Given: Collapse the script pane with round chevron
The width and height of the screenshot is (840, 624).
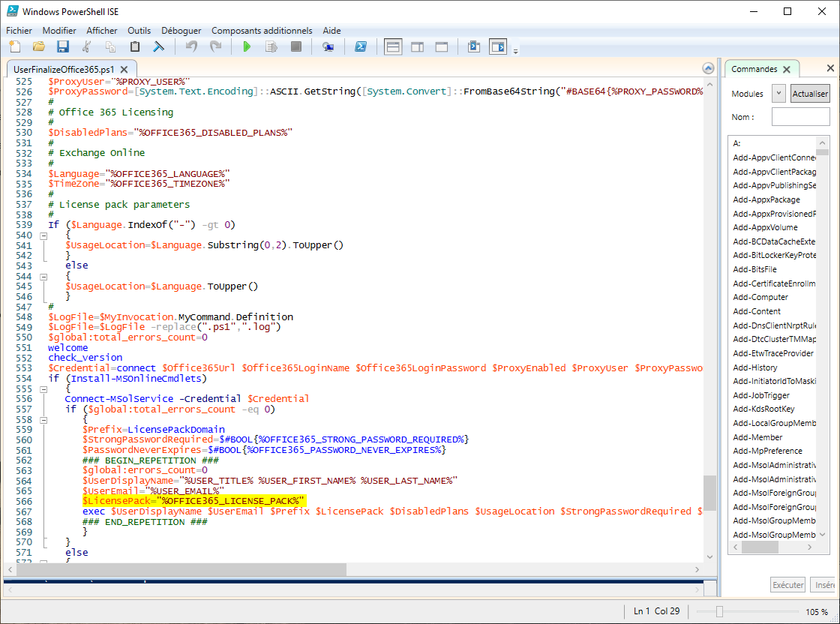Looking at the screenshot, I should coord(708,68).
